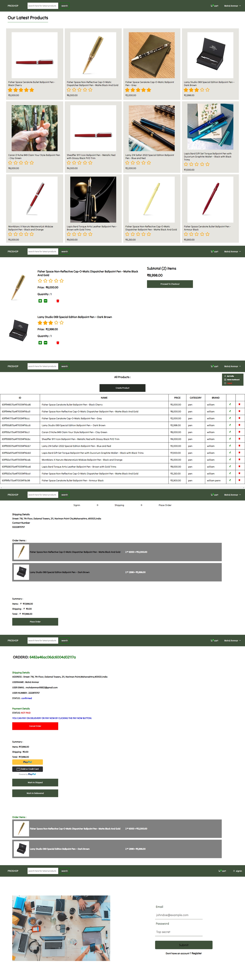Click the Place Order button under Summary
The image size is (245, 980).
[x=35, y=622]
